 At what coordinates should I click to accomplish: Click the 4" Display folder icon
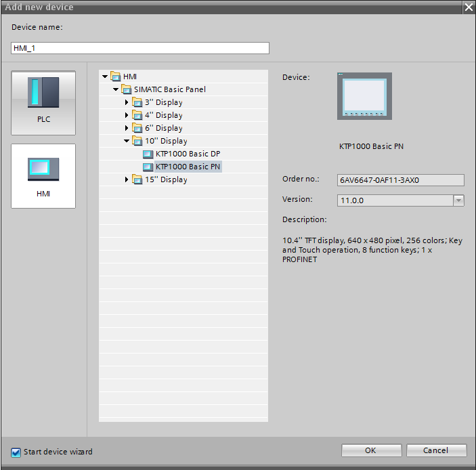click(137, 115)
